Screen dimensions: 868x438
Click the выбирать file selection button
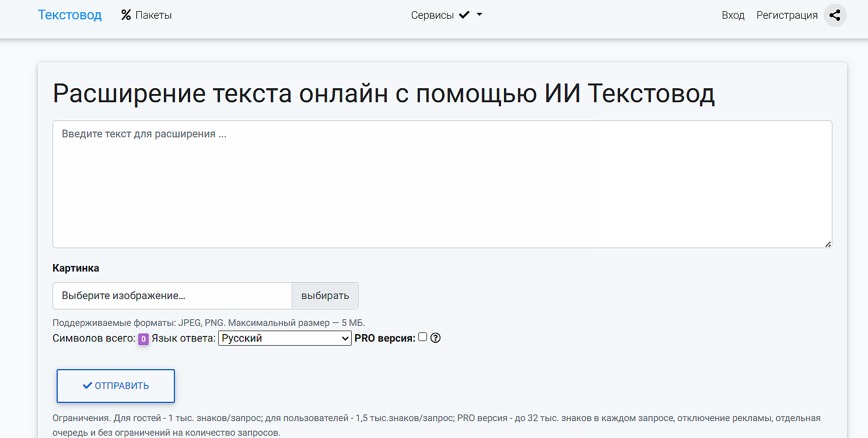(x=325, y=296)
